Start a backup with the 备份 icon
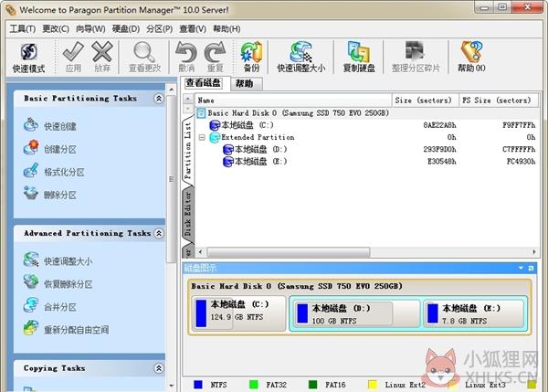The image size is (548, 392). pos(251,57)
